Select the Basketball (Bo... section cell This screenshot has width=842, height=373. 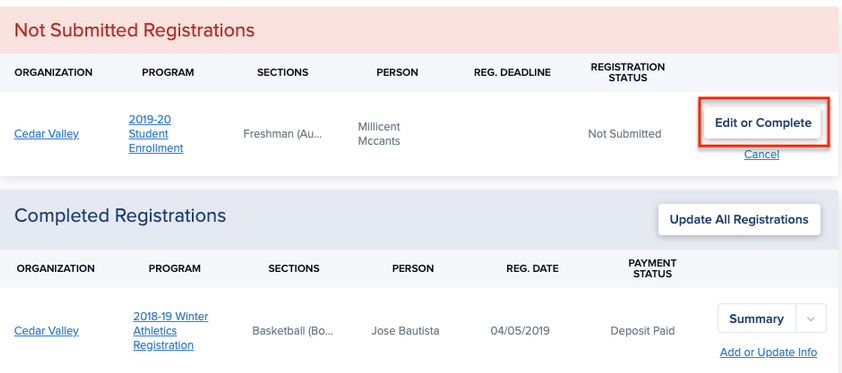point(293,331)
